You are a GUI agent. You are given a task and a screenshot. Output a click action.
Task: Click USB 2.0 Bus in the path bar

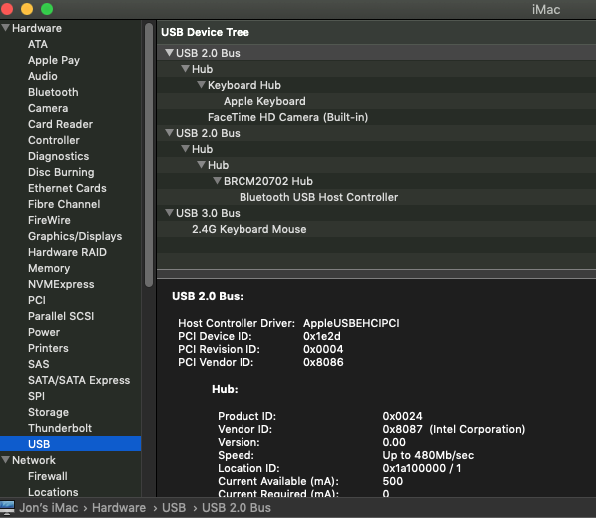[236, 508]
